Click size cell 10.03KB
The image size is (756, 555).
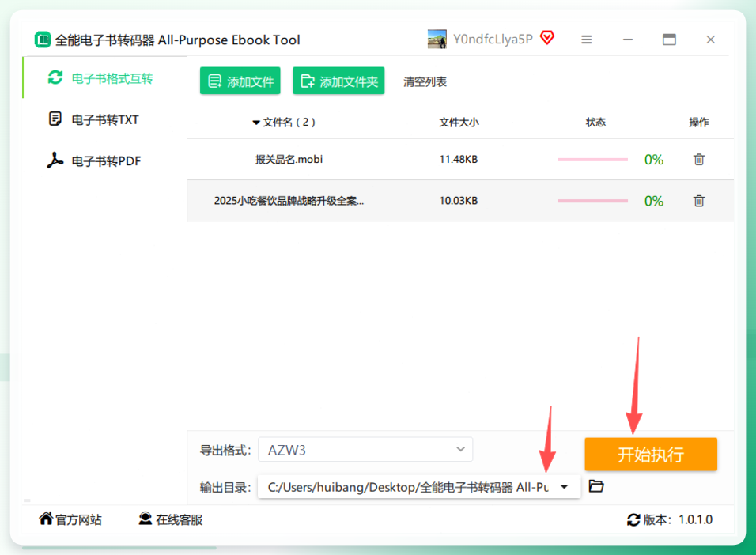(x=458, y=201)
